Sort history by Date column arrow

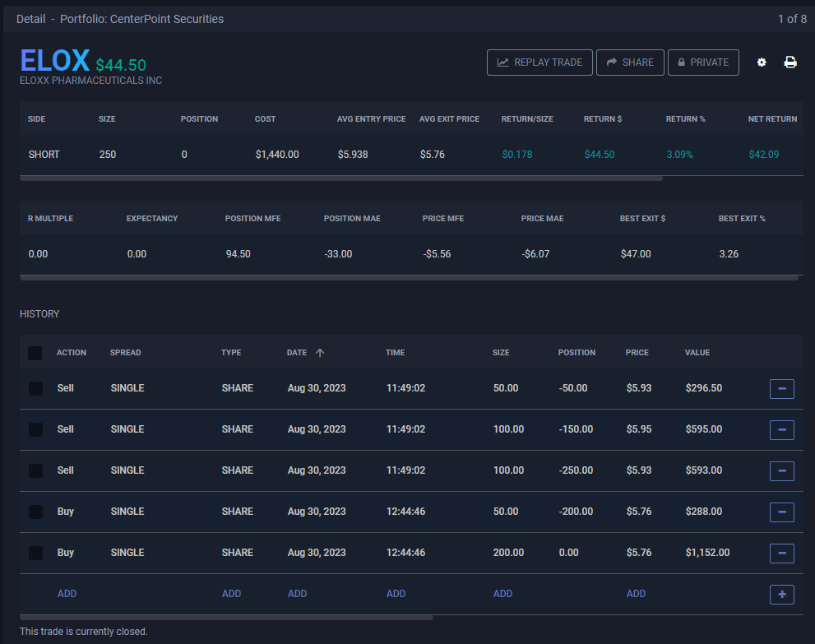320,353
